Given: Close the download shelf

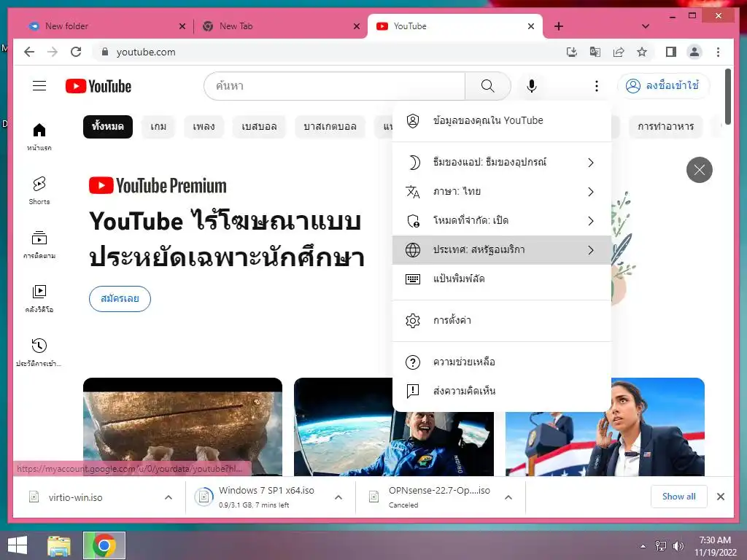Looking at the screenshot, I should click(x=720, y=497).
